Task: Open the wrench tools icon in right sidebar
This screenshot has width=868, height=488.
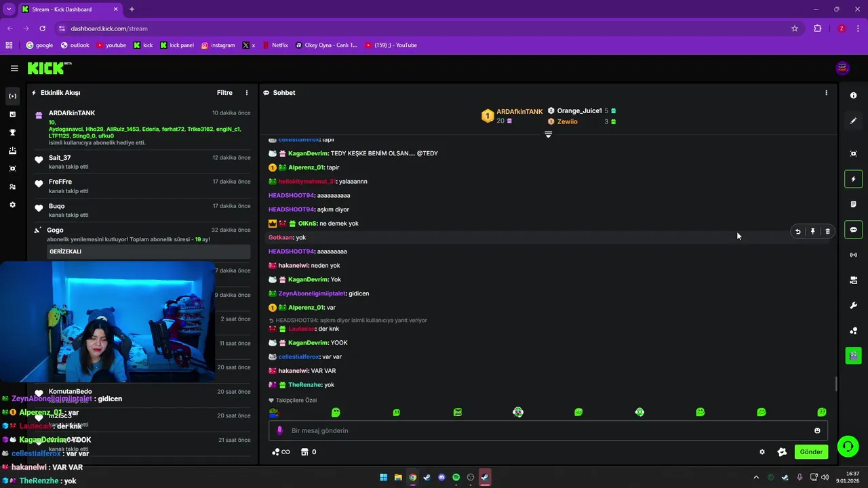Action: coord(854,306)
